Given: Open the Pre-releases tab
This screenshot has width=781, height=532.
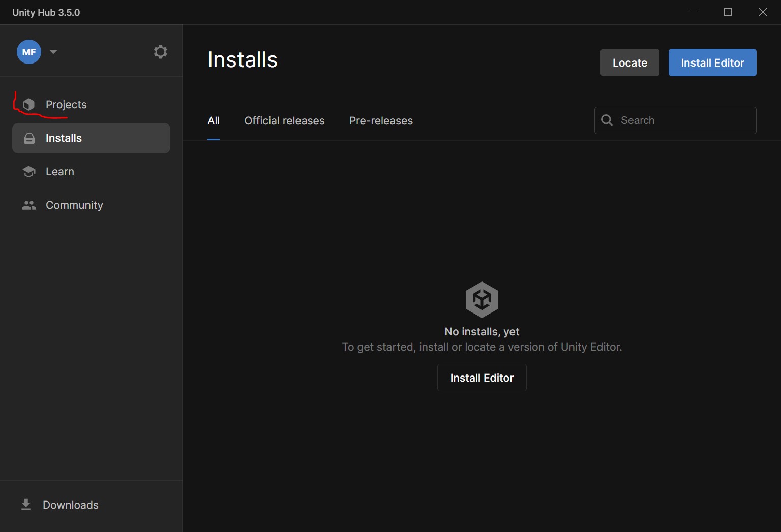Looking at the screenshot, I should 381,121.
